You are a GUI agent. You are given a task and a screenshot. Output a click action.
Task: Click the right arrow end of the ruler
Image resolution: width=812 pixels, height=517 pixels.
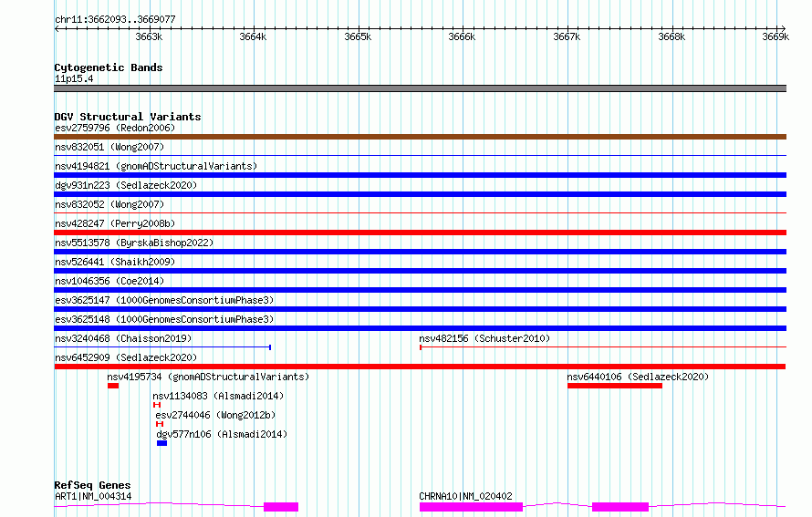pyautogui.click(x=783, y=28)
